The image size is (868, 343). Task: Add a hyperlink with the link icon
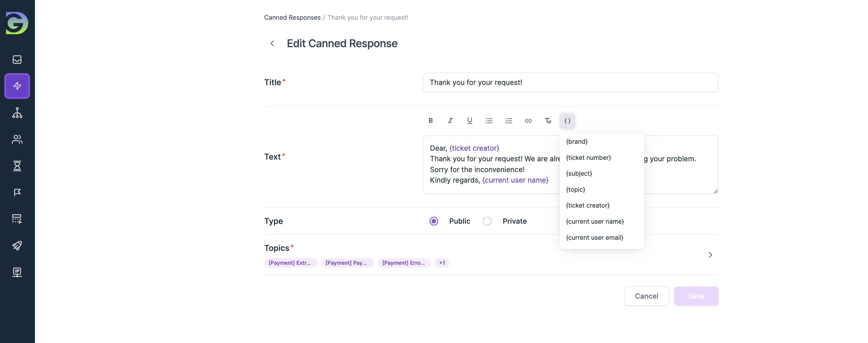(x=528, y=121)
